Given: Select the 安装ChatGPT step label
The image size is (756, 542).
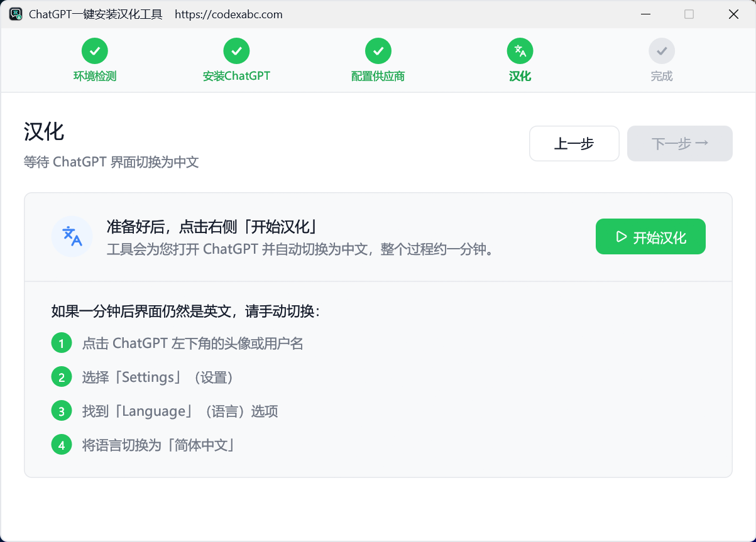Looking at the screenshot, I should pyautogui.click(x=236, y=77).
